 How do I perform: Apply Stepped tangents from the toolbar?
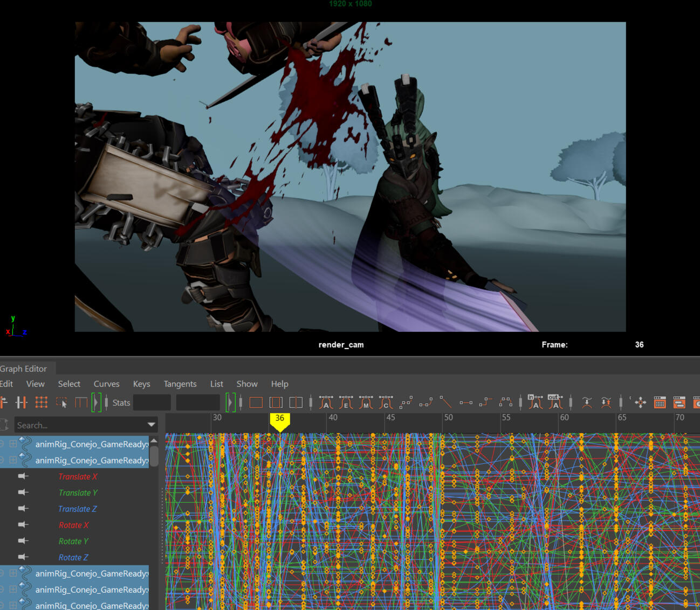(x=485, y=402)
